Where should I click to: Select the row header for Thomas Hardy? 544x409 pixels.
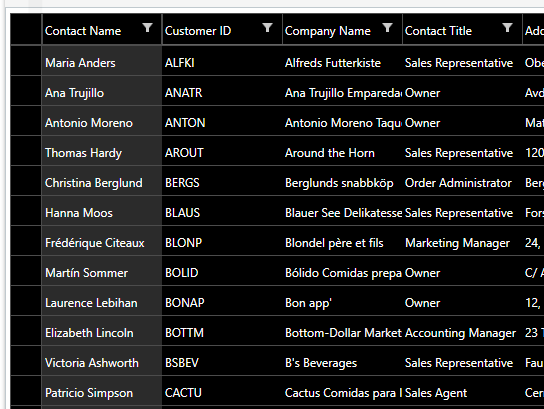(26, 151)
